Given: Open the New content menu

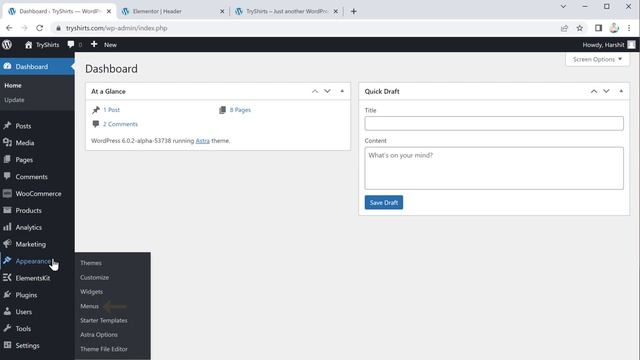Looking at the screenshot, I should [x=104, y=44].
